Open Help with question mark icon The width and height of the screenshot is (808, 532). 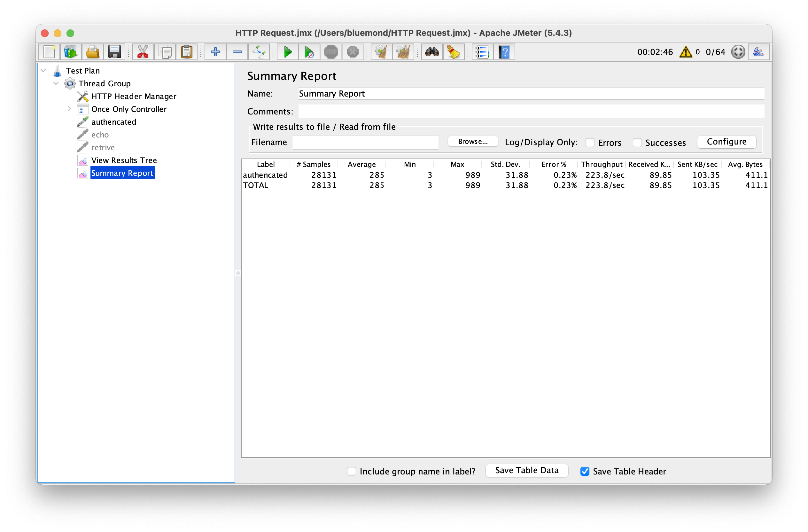504,52
